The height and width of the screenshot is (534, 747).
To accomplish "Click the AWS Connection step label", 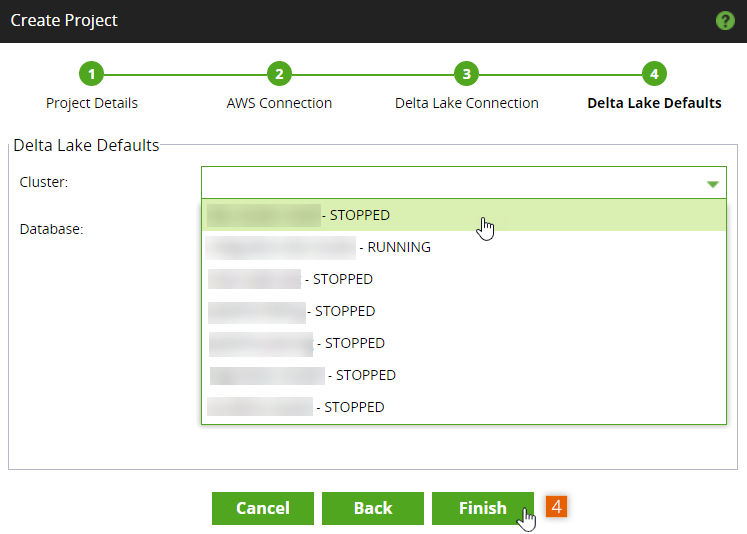I will (x=279, y=103).
